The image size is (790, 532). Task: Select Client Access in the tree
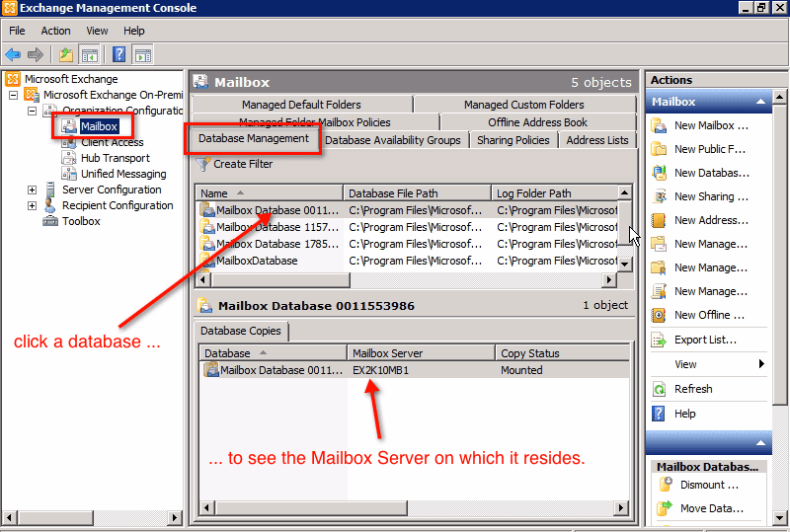point(113,142)
